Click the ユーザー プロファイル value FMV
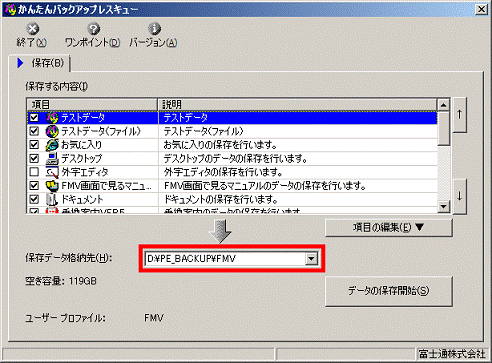 (154, 318)
